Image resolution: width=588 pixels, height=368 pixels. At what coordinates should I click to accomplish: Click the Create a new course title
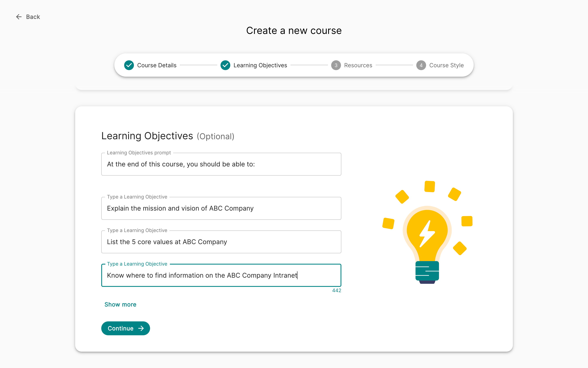click(x=294, y=30)
